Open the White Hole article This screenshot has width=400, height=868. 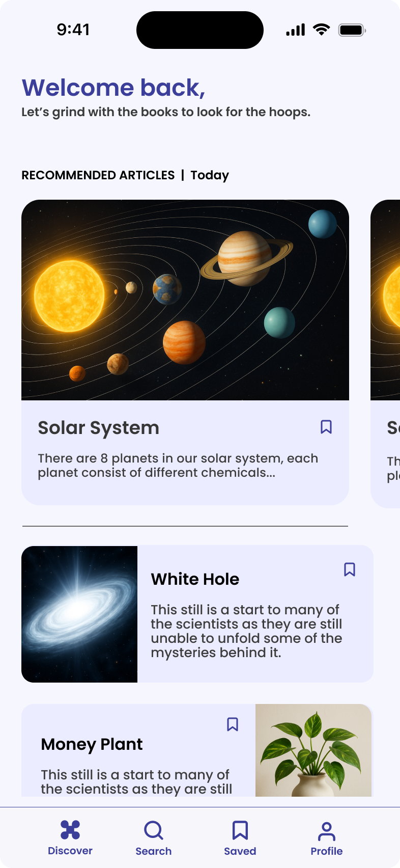click(195, 579)
